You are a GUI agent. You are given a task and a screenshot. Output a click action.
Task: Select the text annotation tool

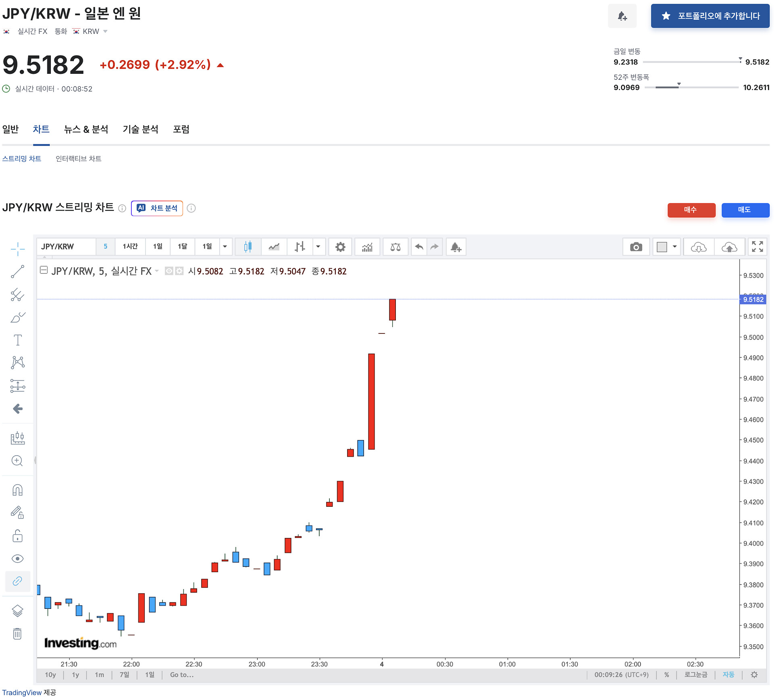point(17,340)
